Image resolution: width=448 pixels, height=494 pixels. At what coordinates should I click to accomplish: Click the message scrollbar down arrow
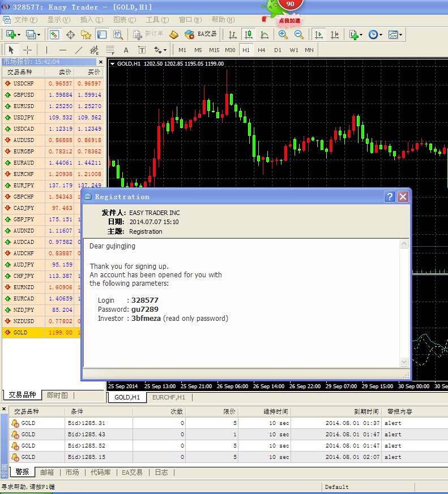[x=404, y=362]
